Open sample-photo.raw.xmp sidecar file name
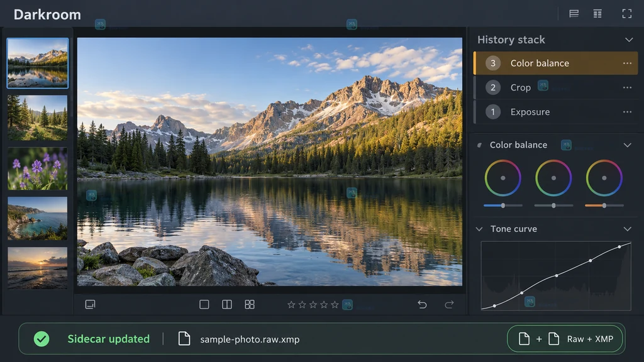 coord(250,339)
